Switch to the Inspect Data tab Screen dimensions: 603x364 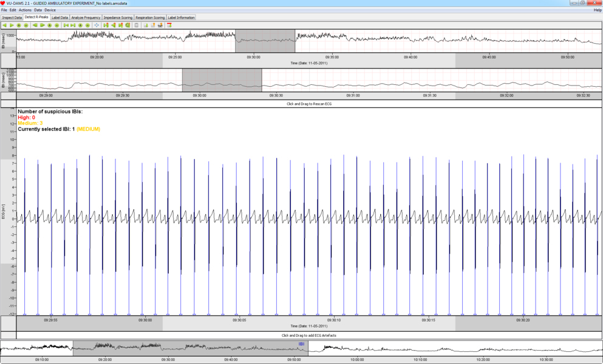[12, 18]
